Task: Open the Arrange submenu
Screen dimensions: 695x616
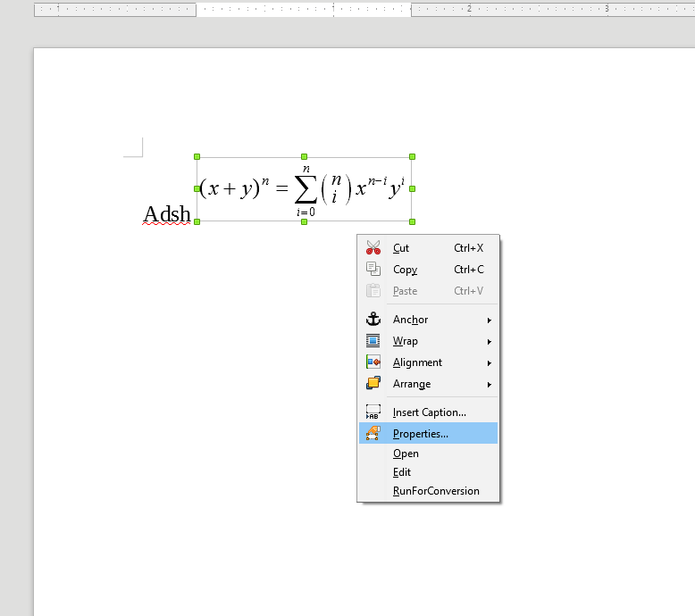Action: 428,384
